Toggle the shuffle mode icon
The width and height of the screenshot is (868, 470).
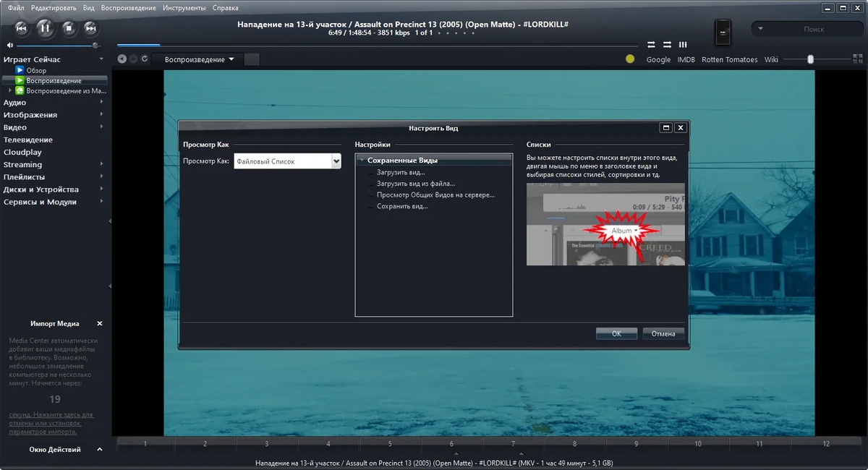(x=667, y=44)
